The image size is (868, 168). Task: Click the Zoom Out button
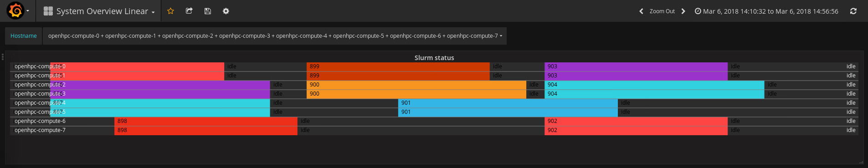click(x=662, y=11)
